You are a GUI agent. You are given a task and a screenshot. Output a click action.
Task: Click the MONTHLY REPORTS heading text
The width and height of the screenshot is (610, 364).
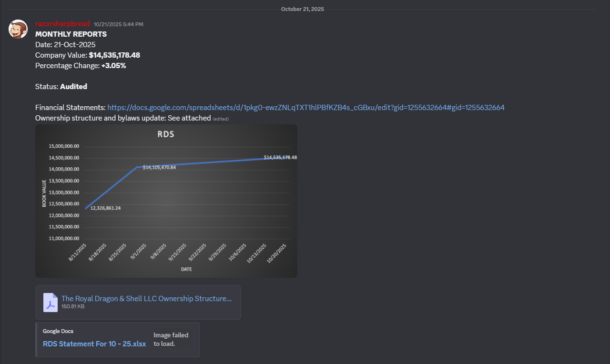coord(71,34)
